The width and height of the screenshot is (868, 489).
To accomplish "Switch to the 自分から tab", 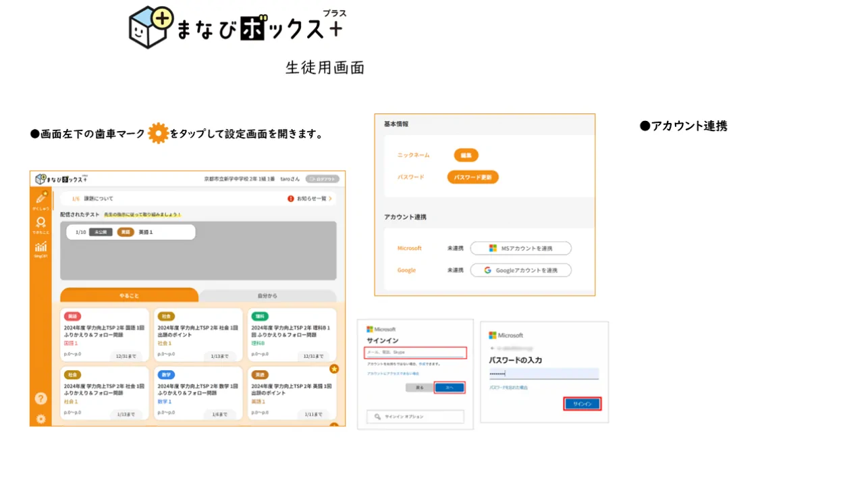I will pos(267,296).
